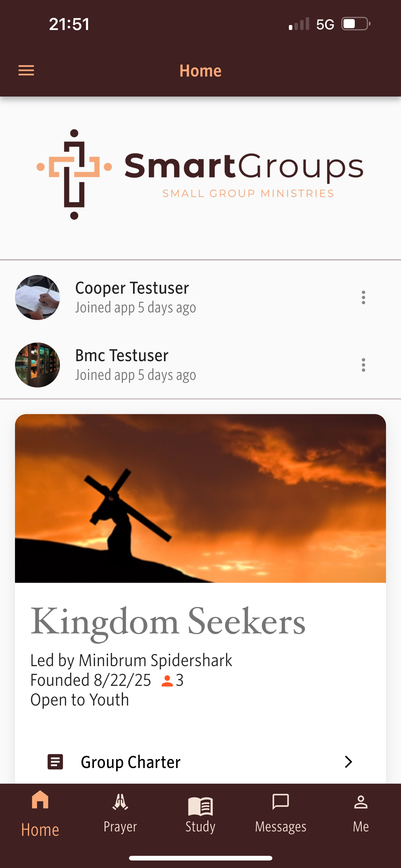Open the hamburger navigation menu
The image size is (401, 868).
[26, 70]
